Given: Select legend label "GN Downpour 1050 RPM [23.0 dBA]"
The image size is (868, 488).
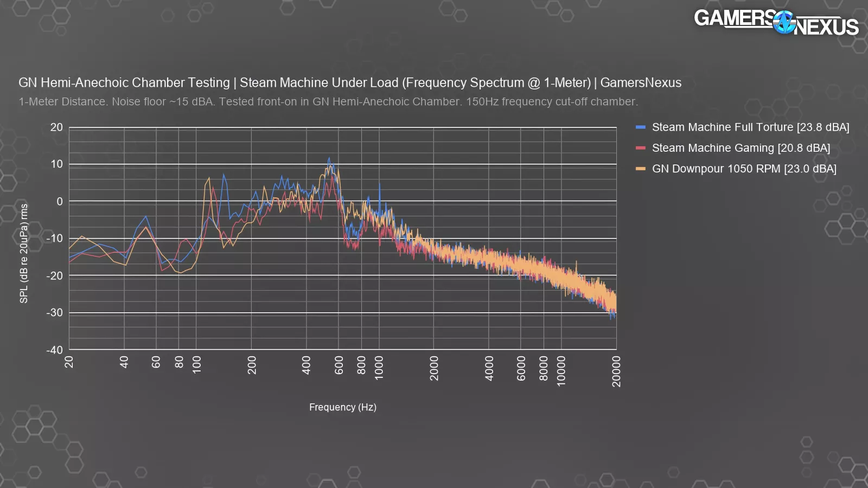Looking at the screenshot, I should [x=744, y=169].
